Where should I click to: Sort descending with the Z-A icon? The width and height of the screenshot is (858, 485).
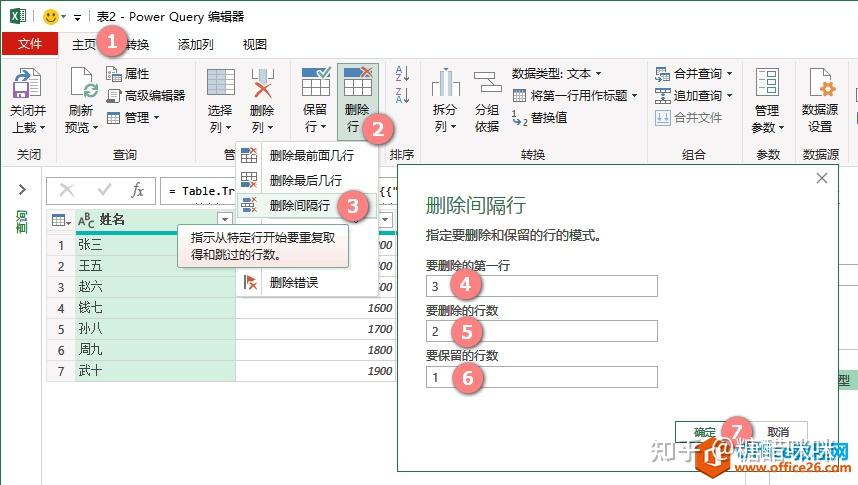(402, 95)
